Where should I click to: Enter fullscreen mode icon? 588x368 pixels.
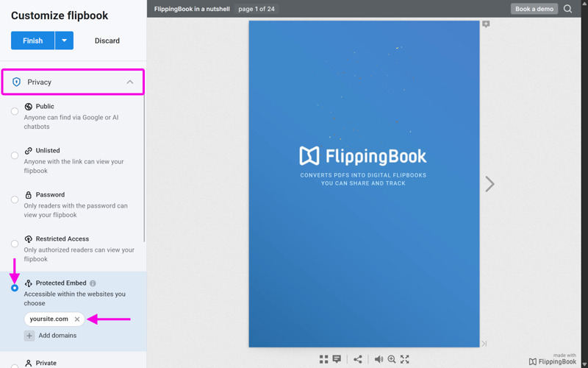pos(405,359)
